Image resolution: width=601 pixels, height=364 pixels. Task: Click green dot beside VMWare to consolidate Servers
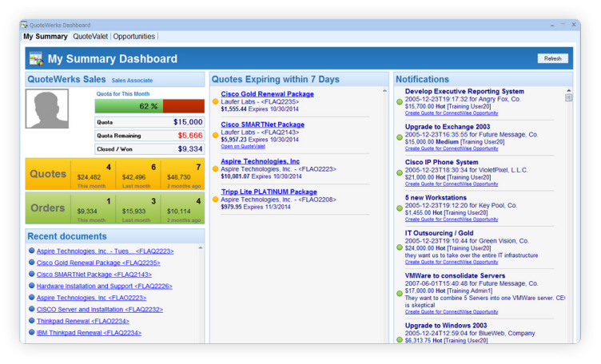400,294
